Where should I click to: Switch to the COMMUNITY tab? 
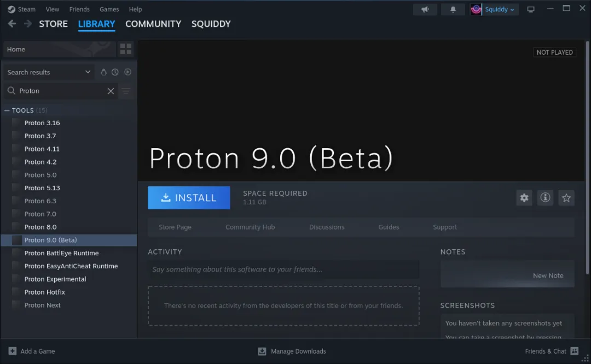pyautogui.click(x=153, y=24)
